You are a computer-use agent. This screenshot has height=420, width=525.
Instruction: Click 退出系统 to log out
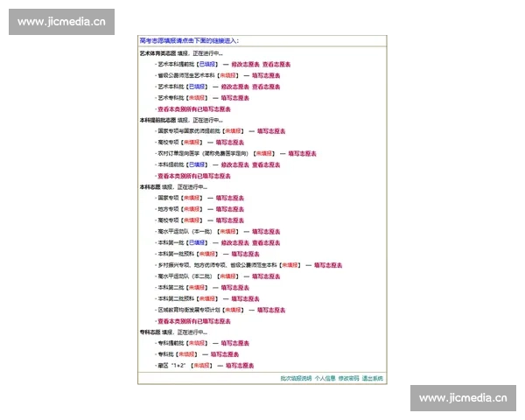point(373,379)
